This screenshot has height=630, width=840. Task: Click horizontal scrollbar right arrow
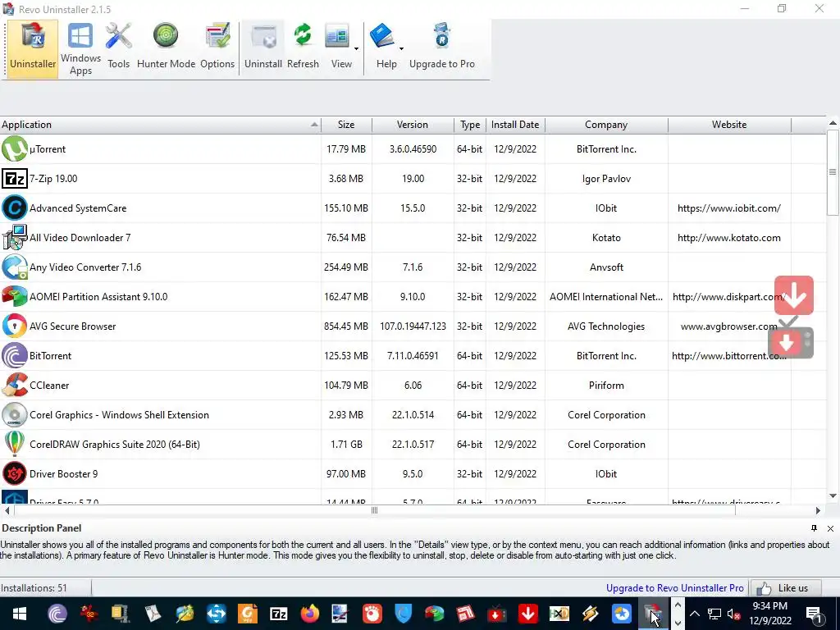pos(818,510)
